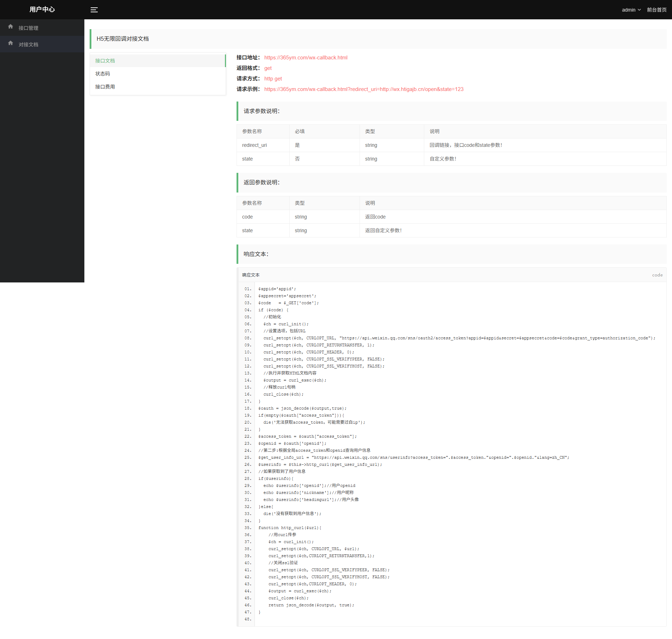Screen dimensions: 672x639
Task: Click the 'code' label on code block
Action: click(657, 275)
